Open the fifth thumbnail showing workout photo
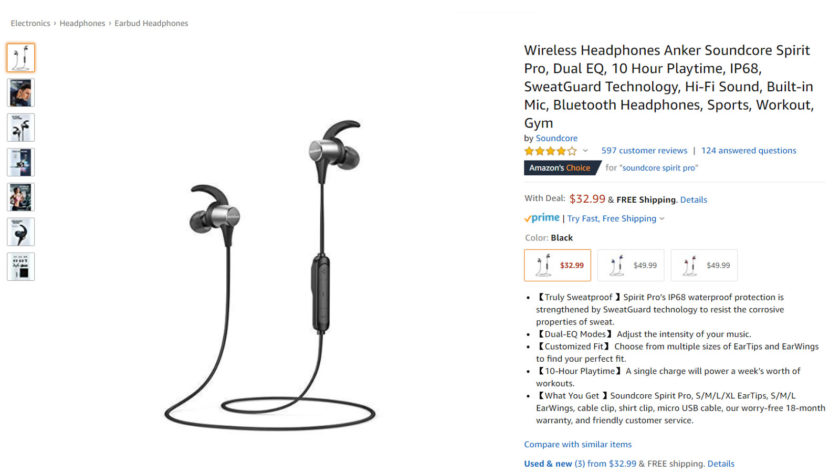Screen dimensions: 840x473 coord(21,197)
